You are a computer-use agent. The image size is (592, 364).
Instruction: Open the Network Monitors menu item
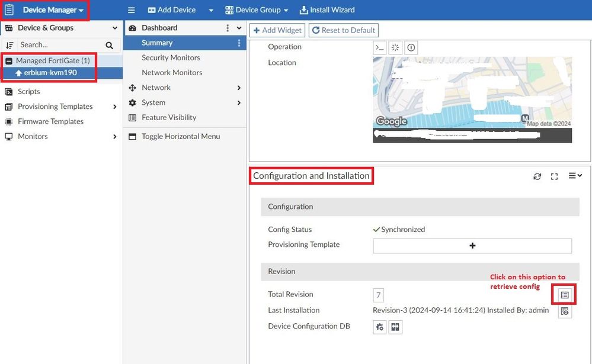172,72
